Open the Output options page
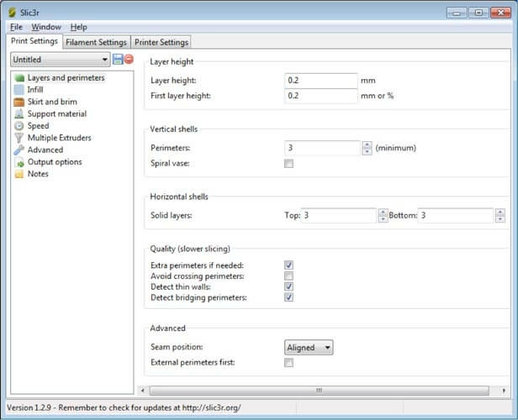 point(54,162)
